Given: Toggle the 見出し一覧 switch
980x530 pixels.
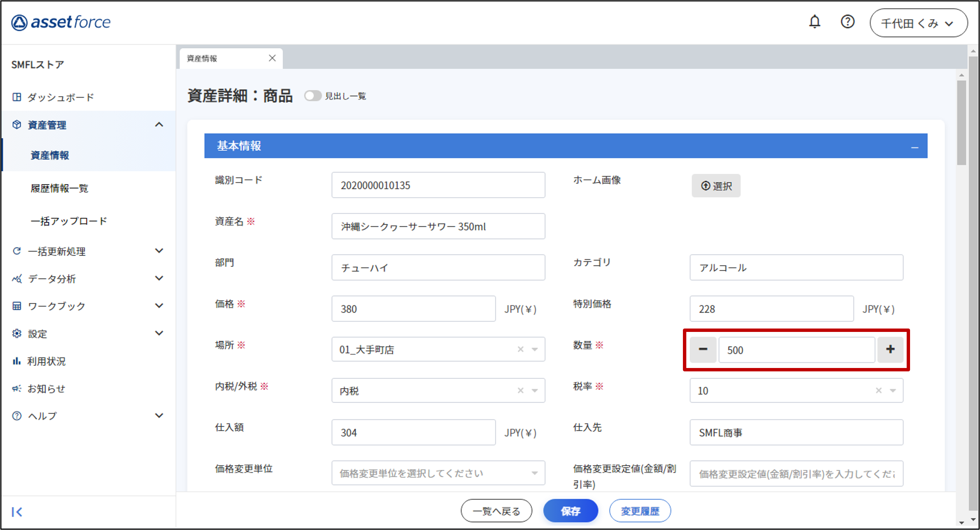Looking at the screenshot, I should point(313,96).
